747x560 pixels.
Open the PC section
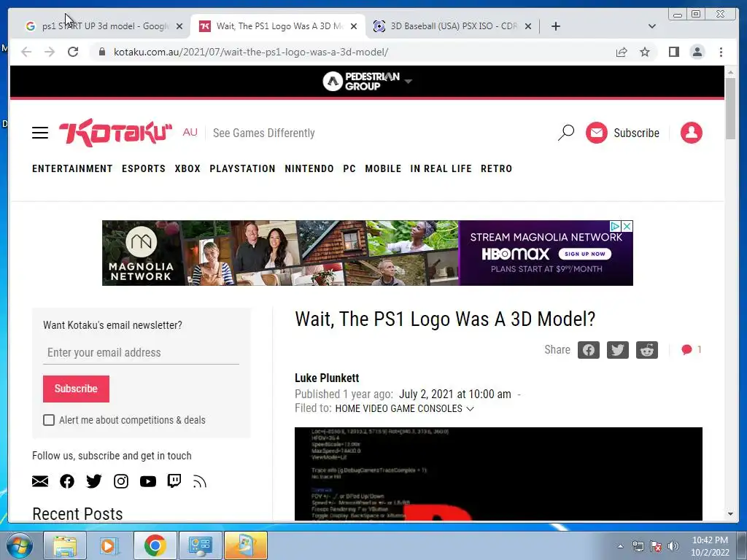click(349, 168)
